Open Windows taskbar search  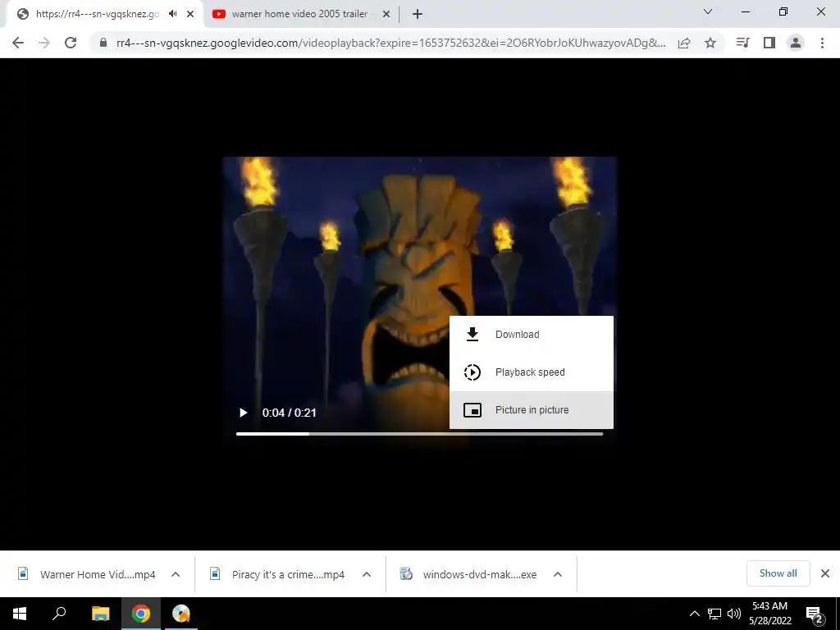pyautogui.click(x=59, y=614)
